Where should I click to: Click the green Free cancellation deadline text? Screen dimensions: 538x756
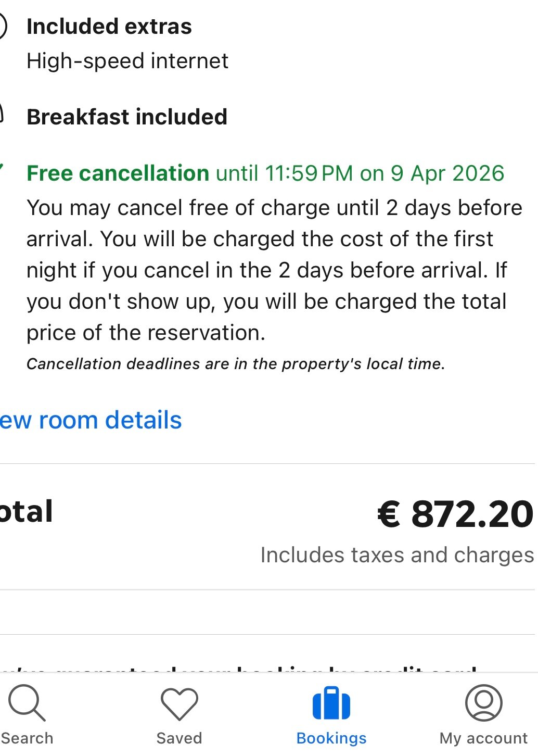[x=265, y=173]
